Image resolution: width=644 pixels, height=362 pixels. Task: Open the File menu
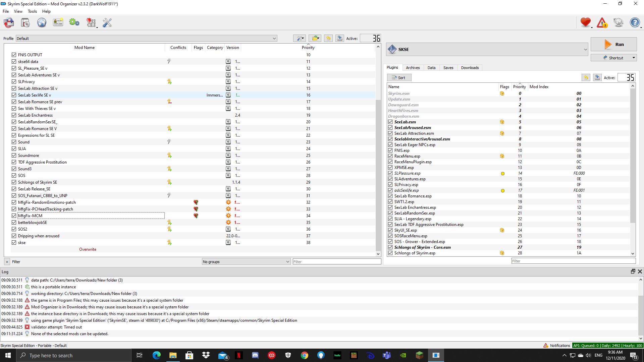click(x=6, y=11)
